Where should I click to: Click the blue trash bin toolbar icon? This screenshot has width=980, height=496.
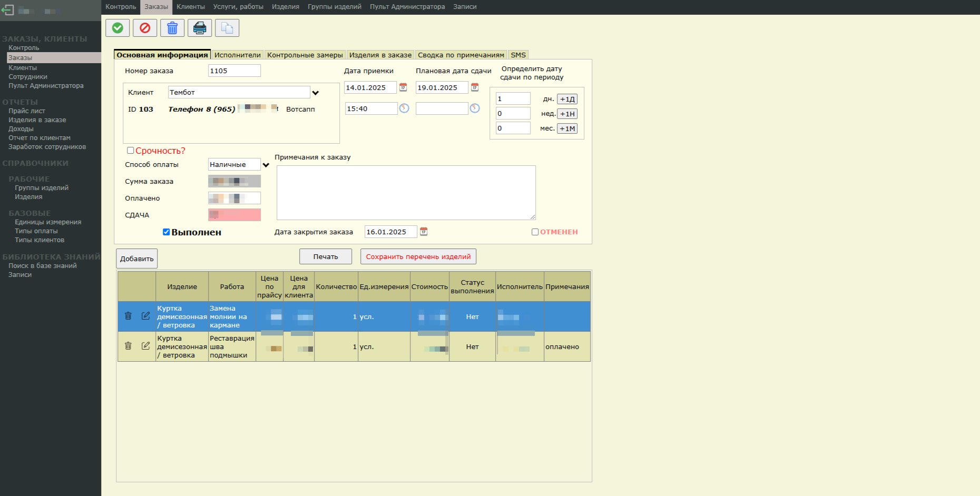click(x=172, y=28)
